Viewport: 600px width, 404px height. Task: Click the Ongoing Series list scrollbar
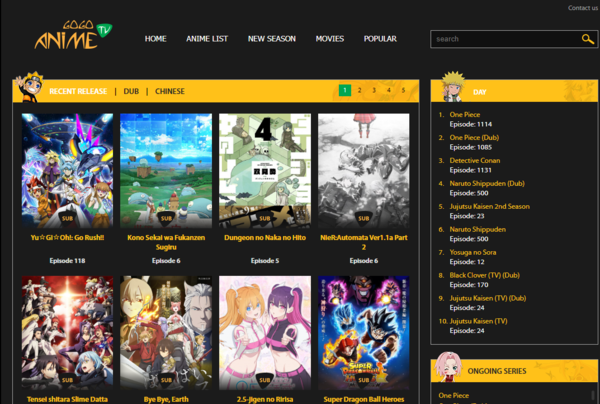[593, 397]
